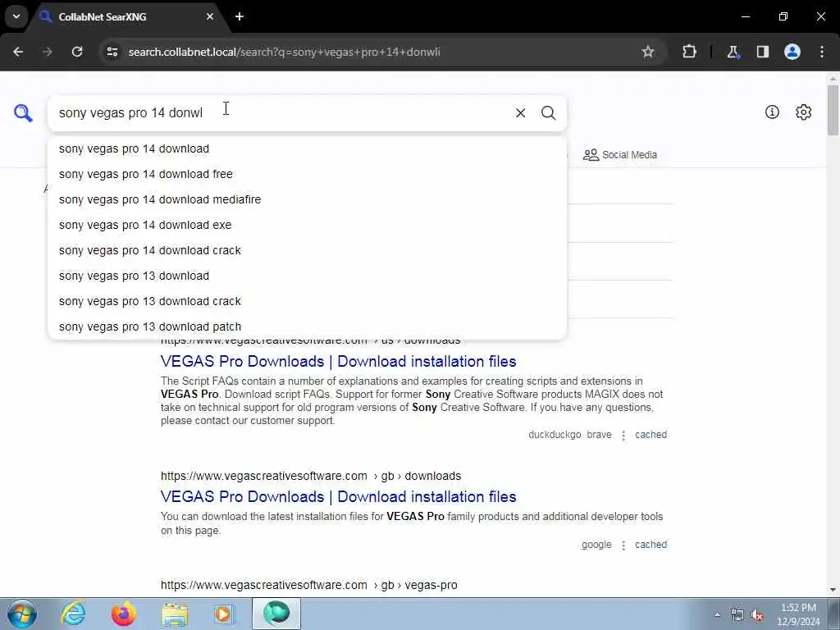The image size is (840, 630).
Task: Open second 'VEGAS Pro Downloads' gb result
Action: click(338, 496)
